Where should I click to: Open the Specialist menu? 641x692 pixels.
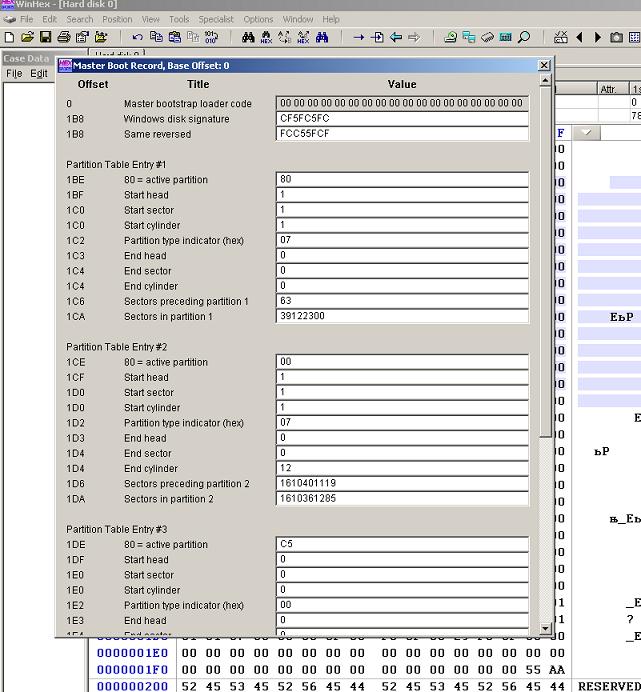click(x=215, y=19)
